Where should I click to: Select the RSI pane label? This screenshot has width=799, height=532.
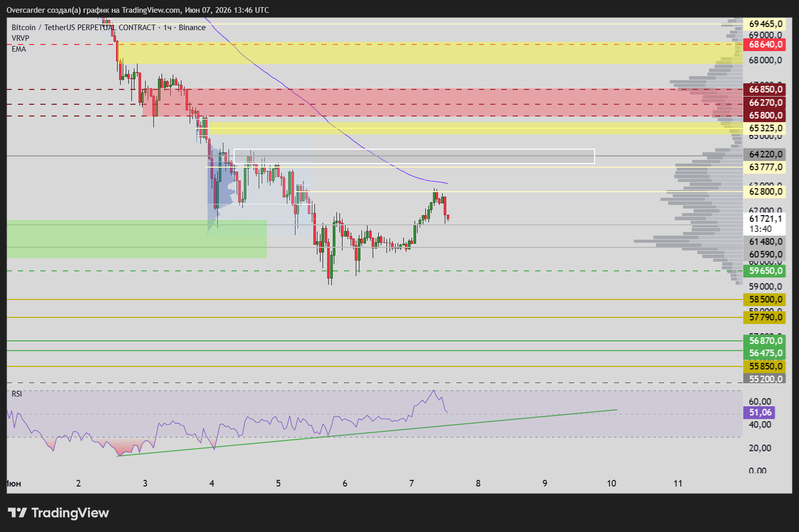click(x=17, y=394)
